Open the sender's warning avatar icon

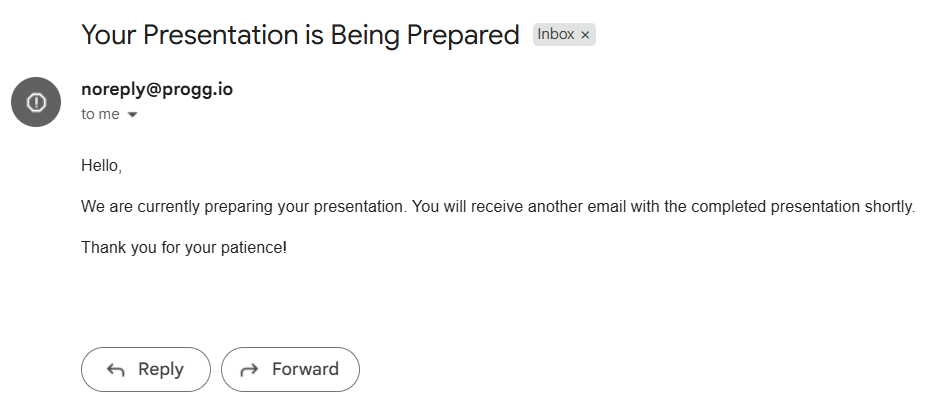tap(36, 102)
